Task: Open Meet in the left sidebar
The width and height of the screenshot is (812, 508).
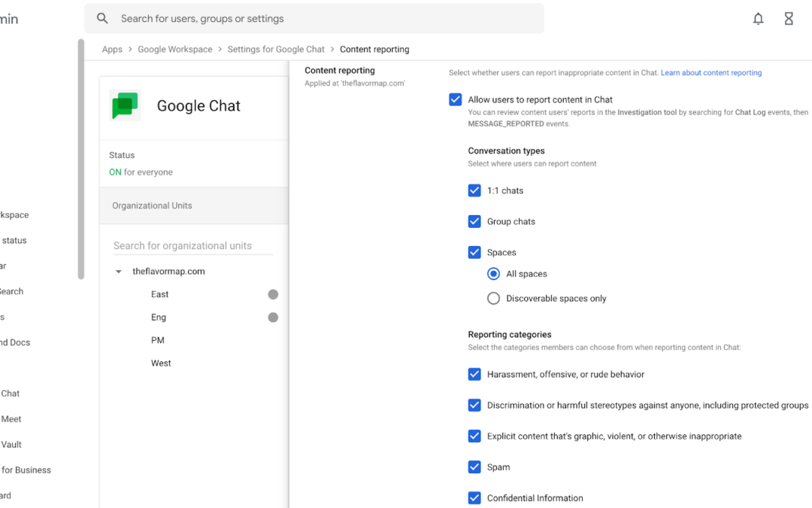Action: pyautogui.click(x=11, y=419)
